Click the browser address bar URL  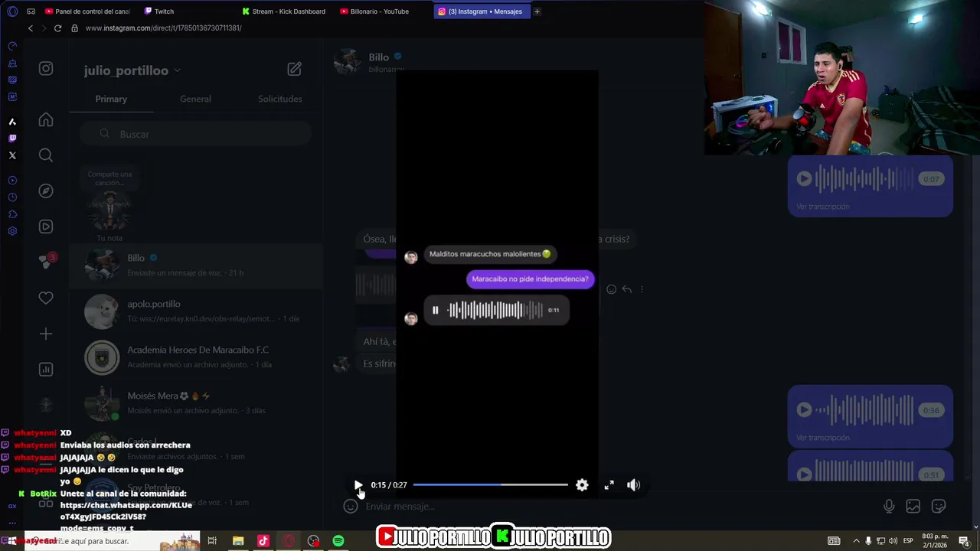coord(163,28)
